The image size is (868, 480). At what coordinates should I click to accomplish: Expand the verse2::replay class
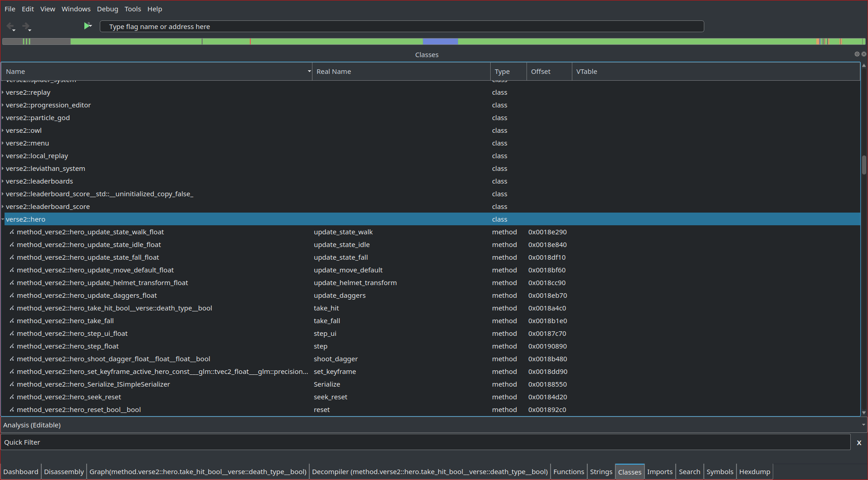pyautogui.click(x=3, y=92)
